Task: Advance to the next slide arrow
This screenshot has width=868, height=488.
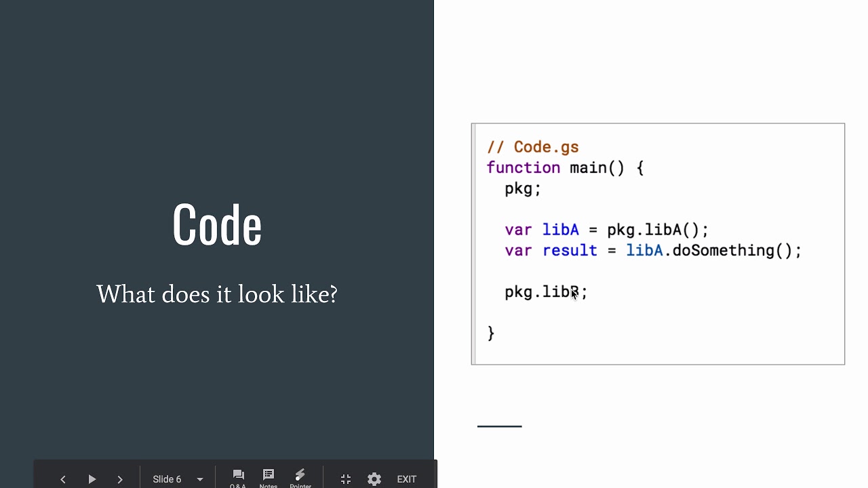Action: [120, 479]
